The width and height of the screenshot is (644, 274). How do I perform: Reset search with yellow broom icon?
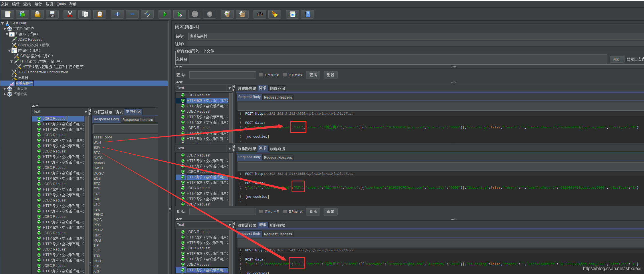[275, 14]
